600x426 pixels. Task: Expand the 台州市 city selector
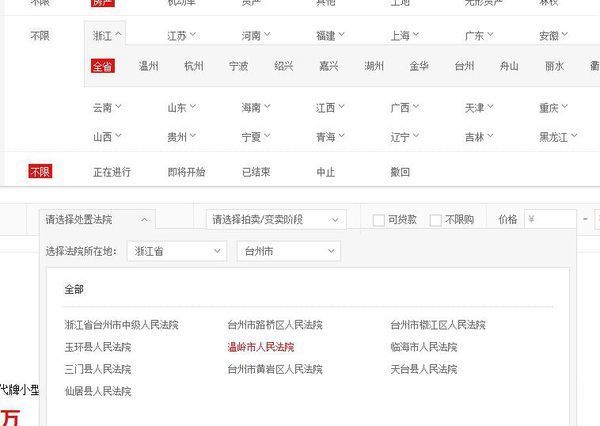click(287, 252)
